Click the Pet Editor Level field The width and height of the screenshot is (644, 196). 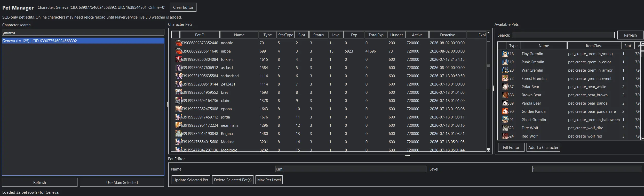coord(587,169)
